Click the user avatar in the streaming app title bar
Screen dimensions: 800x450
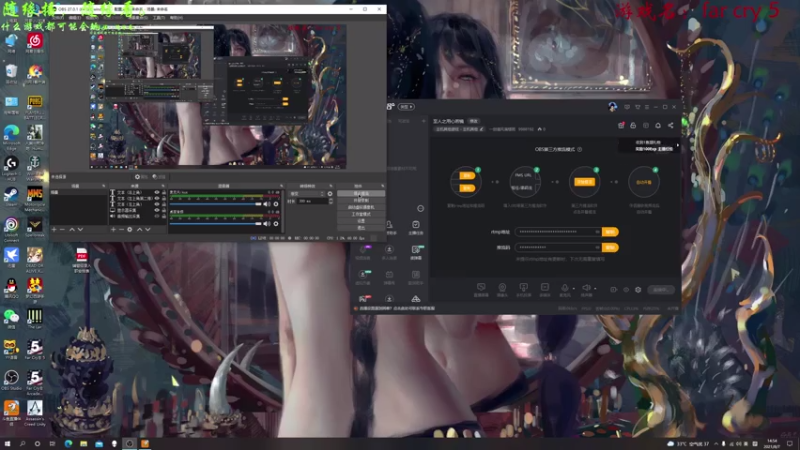coord(612,107)
